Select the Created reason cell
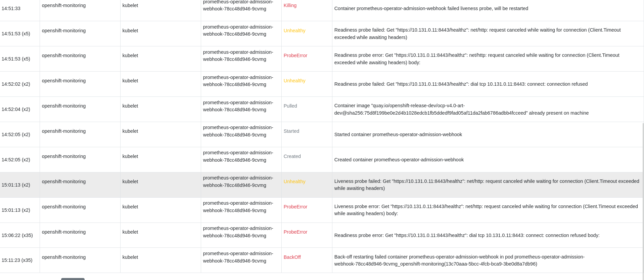Screen dimensions: 644x280 292,156
